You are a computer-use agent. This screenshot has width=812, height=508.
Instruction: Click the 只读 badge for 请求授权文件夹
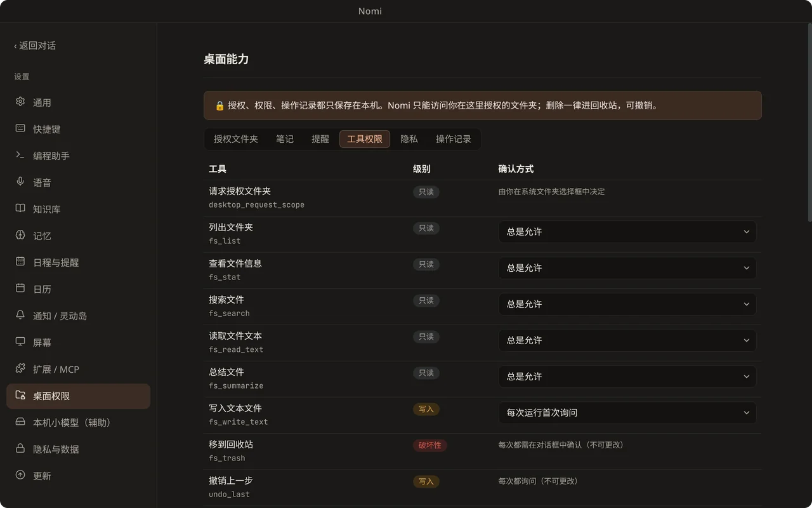click(x=426, y=192)
